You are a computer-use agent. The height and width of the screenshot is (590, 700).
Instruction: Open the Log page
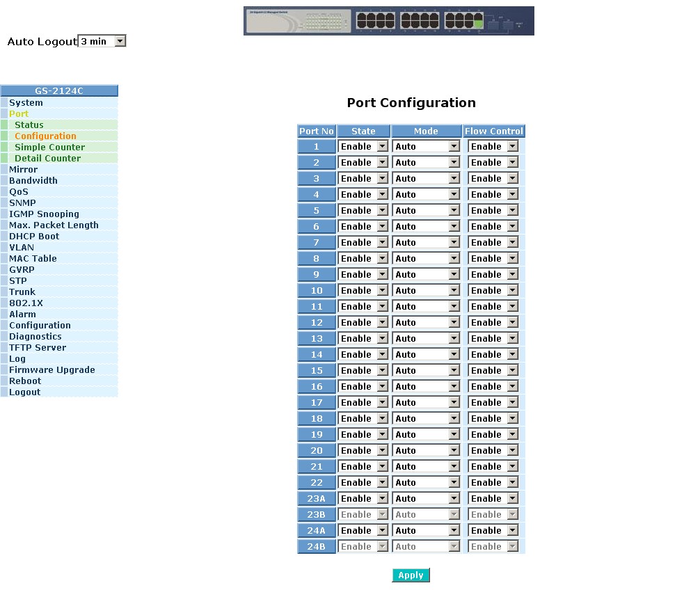tap(17, 359)
